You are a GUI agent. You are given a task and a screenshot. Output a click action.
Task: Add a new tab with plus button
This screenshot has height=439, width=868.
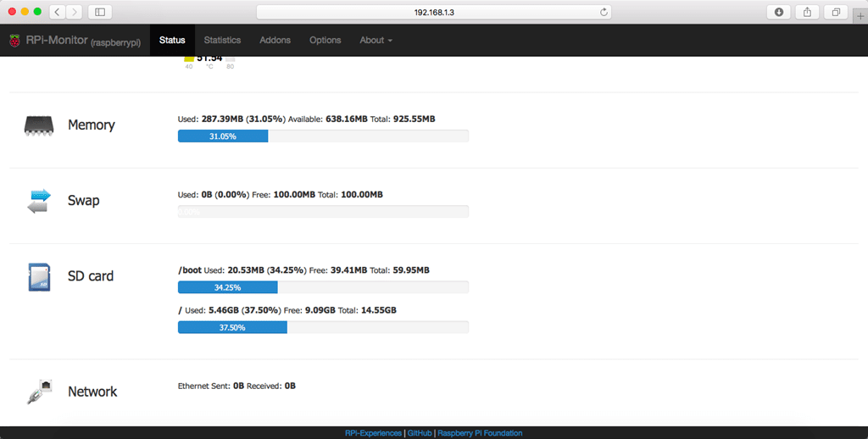click(860, 16)
